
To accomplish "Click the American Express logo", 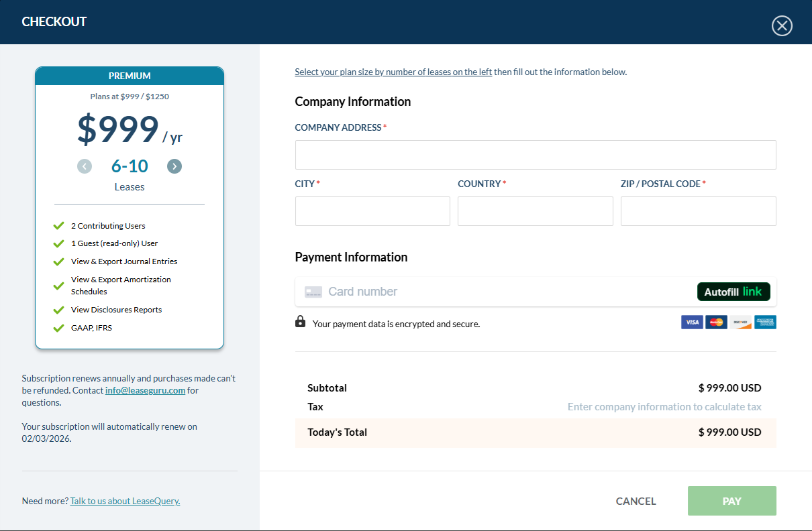I will click(x=765, y=322).
